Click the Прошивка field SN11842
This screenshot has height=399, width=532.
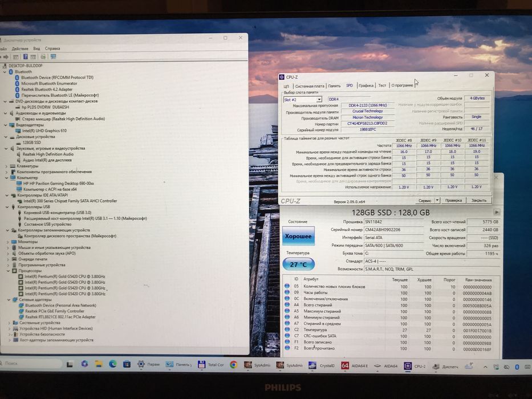coord(393,222)
